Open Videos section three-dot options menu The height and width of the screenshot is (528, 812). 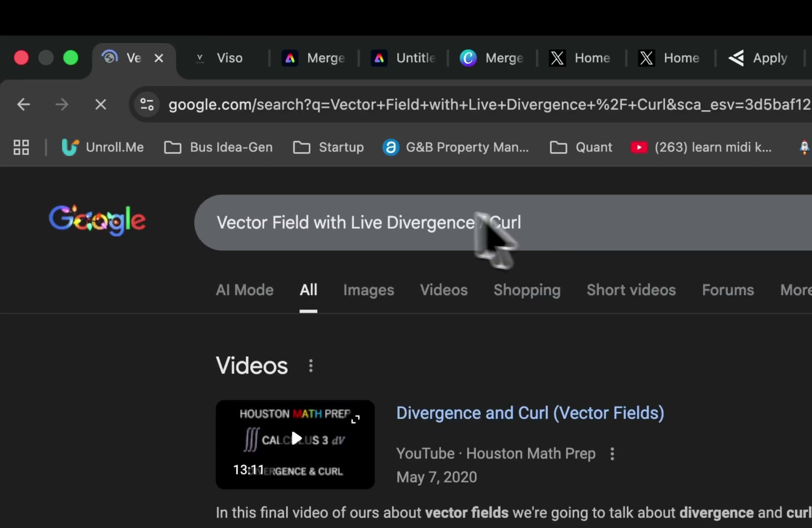point(311,366)
